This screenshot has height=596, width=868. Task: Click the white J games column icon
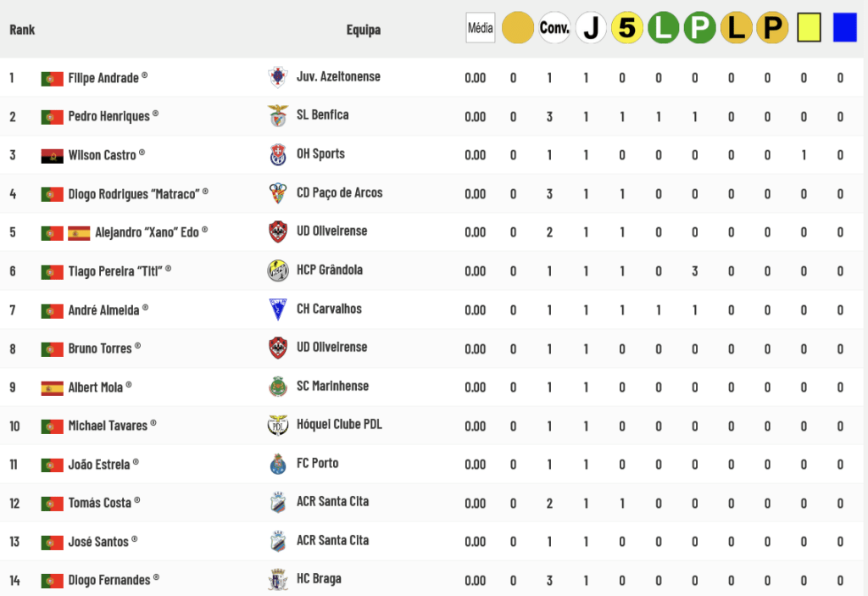click(591, 28)
